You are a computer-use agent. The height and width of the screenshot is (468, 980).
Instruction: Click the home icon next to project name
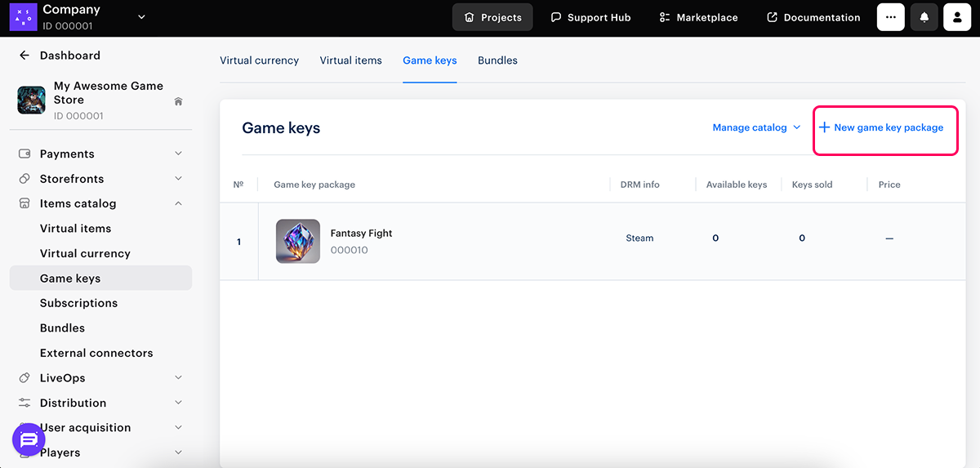pos(178,101)
